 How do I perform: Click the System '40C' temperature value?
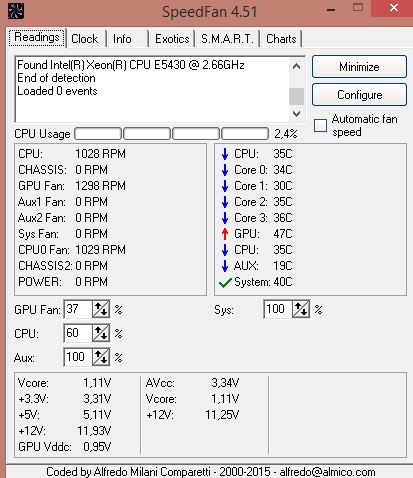click(283, 282)
